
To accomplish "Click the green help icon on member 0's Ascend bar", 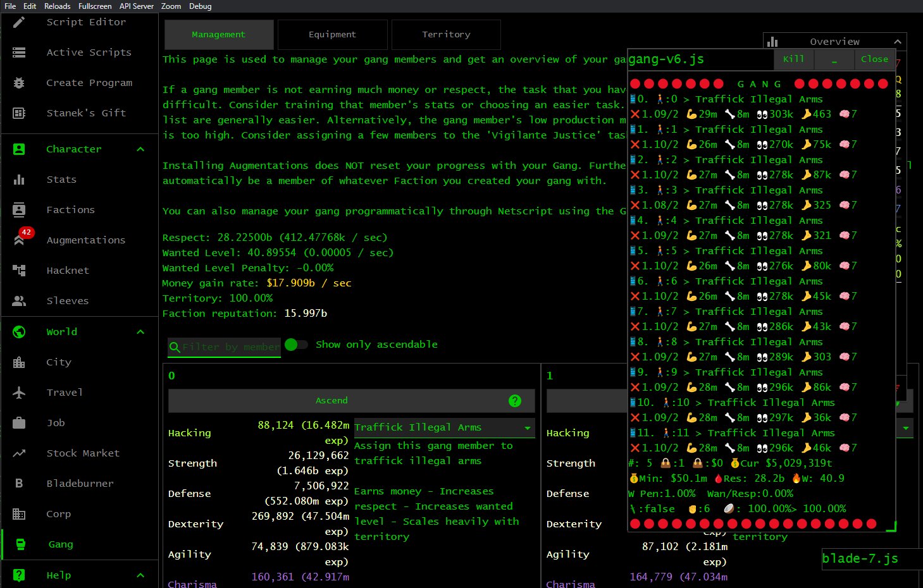I will (x=515, y=401).
